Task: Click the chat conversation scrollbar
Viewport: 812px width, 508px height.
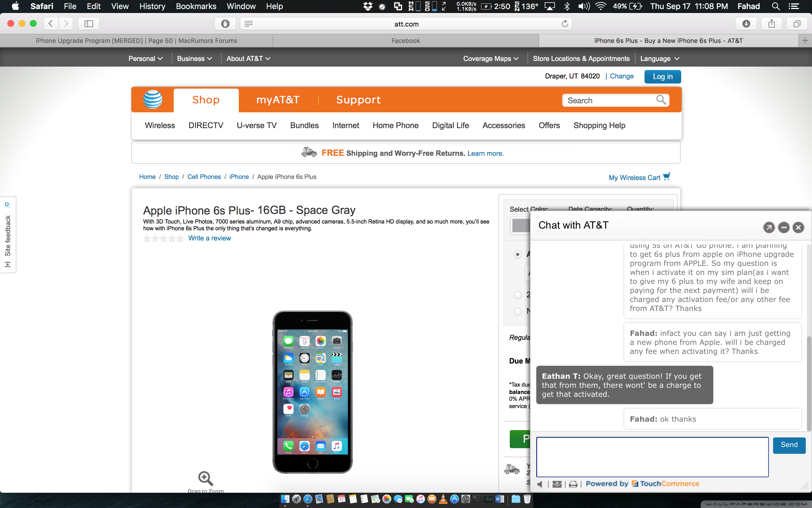Action: [809, 383]
